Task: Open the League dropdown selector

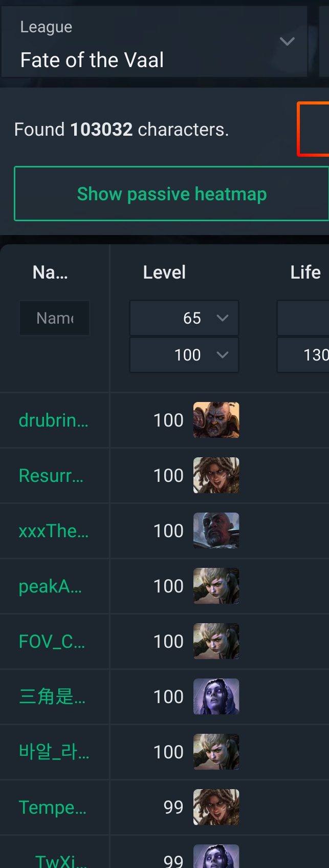Action: tap(153, 42)
